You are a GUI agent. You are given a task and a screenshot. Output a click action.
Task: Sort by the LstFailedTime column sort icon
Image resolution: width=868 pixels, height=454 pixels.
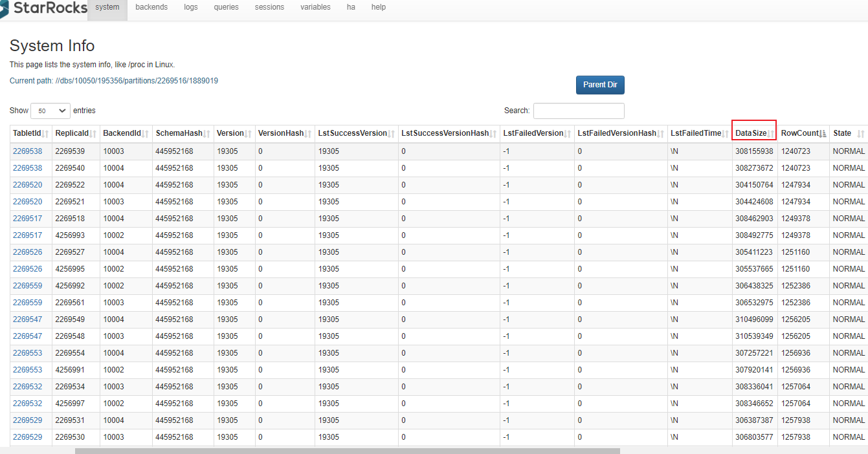[725, 134]
